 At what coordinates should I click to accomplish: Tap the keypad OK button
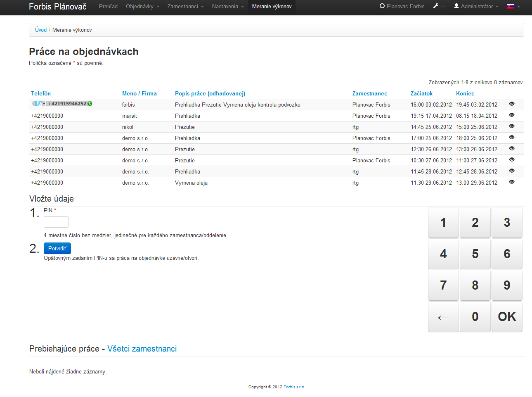tap(507, 316)
